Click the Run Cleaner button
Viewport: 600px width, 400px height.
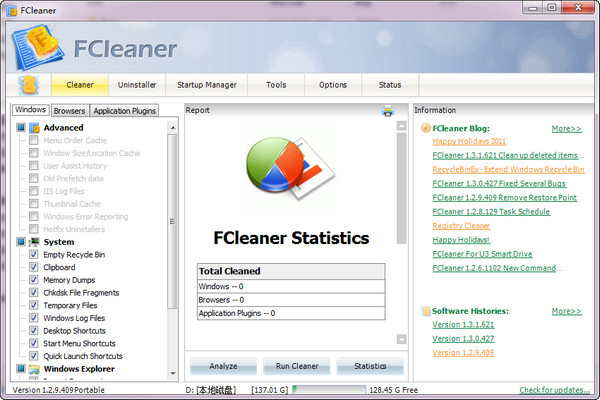(297, 366)
